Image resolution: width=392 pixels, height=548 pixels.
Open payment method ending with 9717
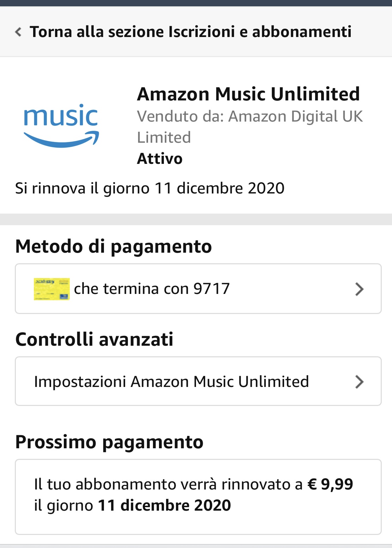[198, 289]
